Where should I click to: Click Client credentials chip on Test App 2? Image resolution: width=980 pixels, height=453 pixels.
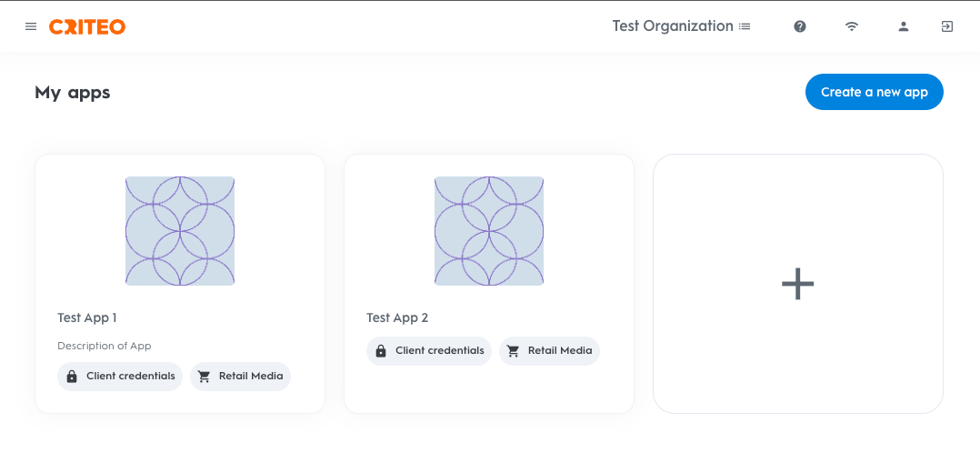pos(429,351)
